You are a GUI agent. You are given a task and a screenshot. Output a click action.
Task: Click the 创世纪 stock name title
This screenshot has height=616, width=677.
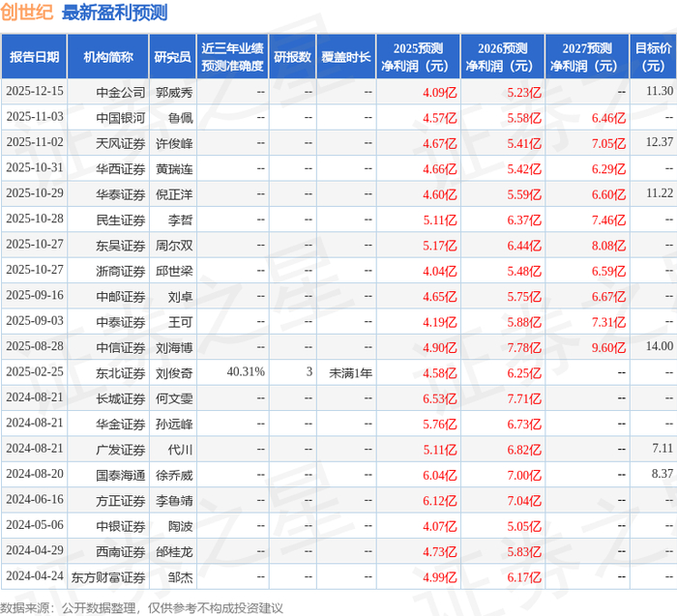click(x=27, y=12)
